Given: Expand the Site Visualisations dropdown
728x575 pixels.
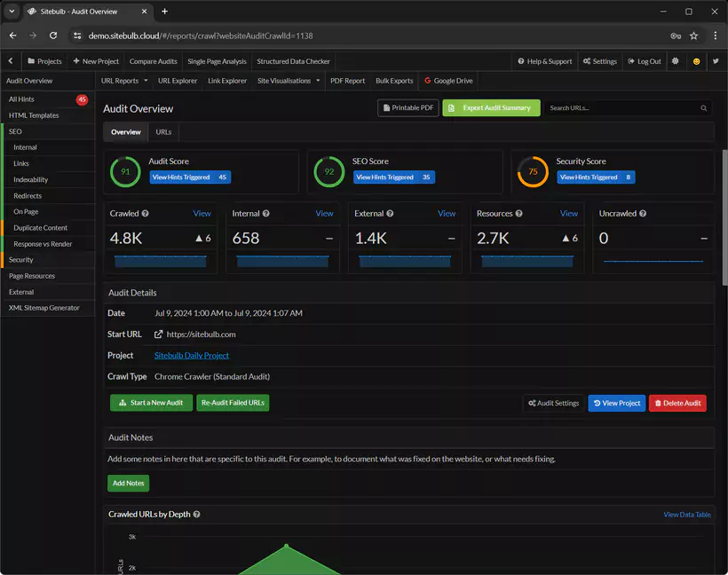Looking at the screenshot, I should pos(289,81).
